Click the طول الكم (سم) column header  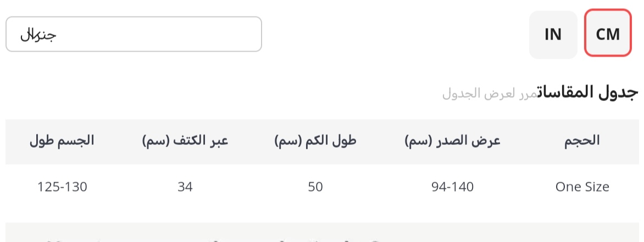[x=315, y=140]
